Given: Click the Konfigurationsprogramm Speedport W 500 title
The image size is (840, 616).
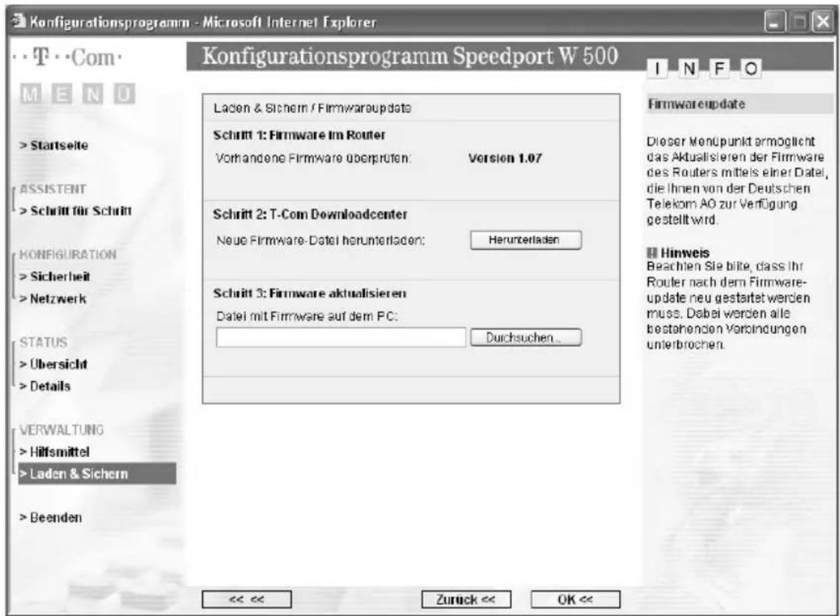Looking at the screenshot, I should tap(410, 56).
